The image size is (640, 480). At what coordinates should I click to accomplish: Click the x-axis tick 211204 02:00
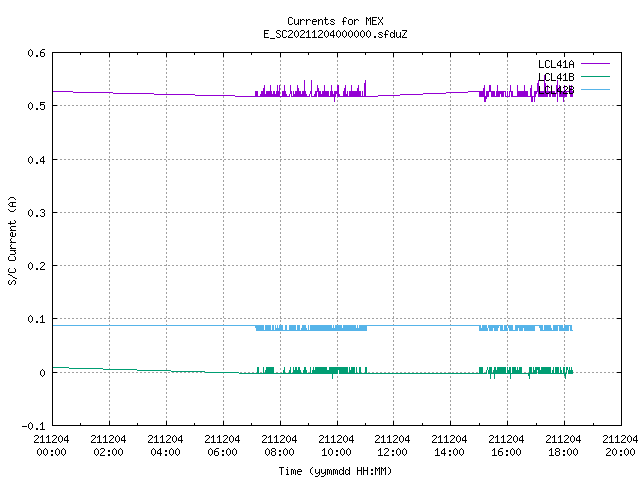point(109,446)
